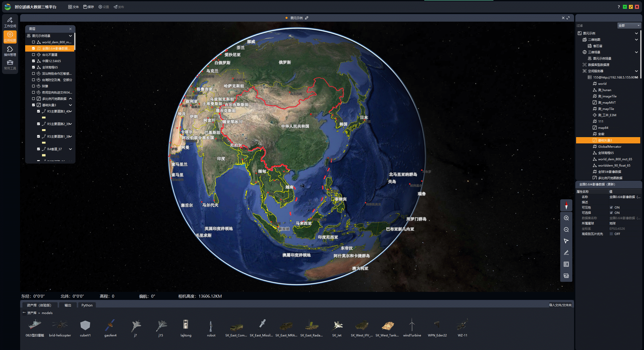Select the 工作空间 icon in the left sidebar
The width and height of the screenshot is (644, 350).
click(10, 21)
